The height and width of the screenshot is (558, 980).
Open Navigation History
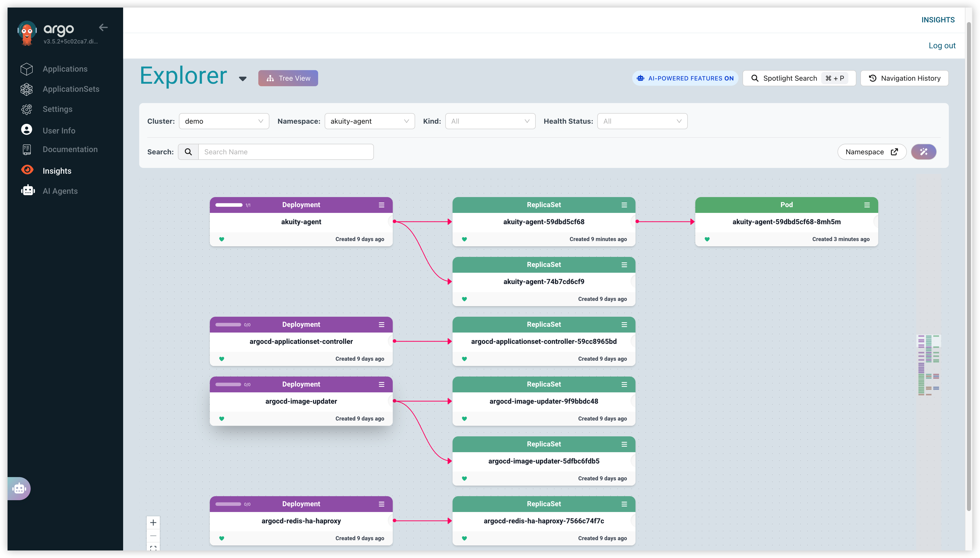(904, 78)
